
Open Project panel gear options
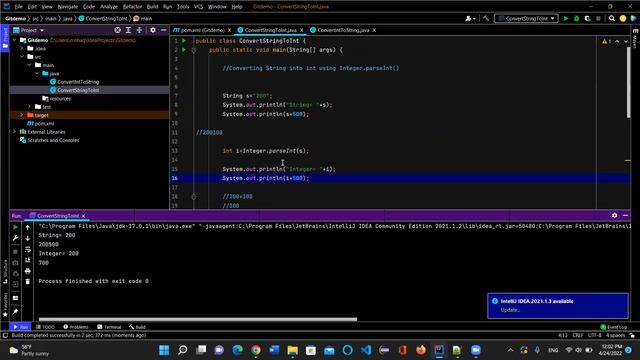153,30
